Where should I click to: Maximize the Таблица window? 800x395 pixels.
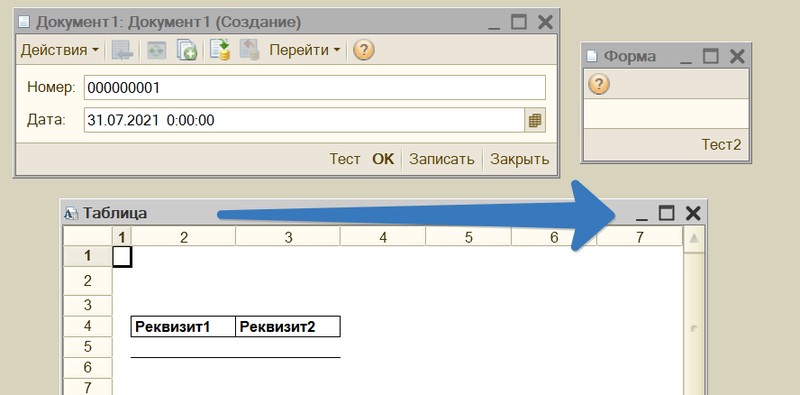pos(666,213)
